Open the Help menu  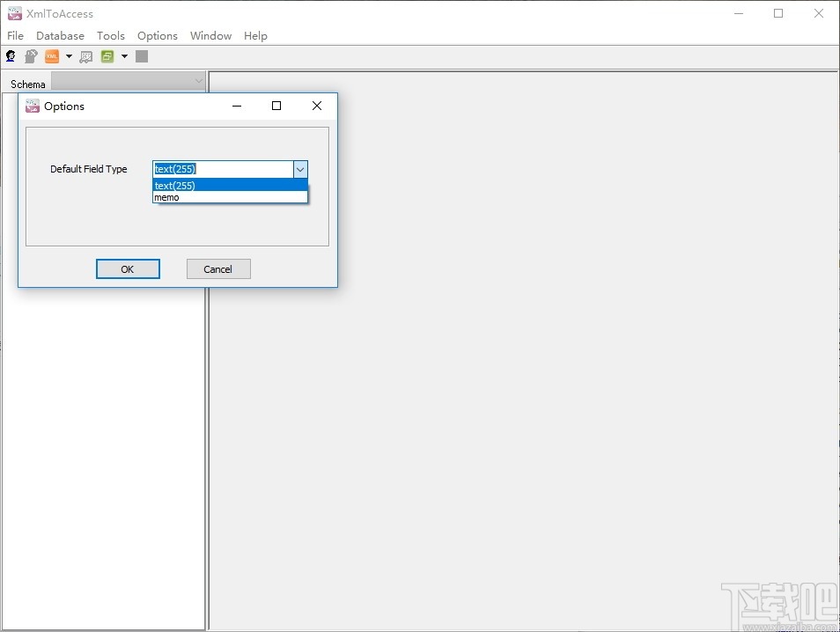point(255,36)
